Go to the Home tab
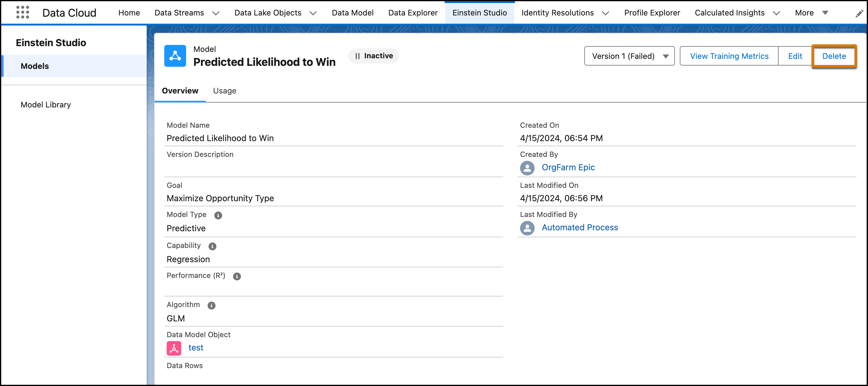This screenshot has width=868, height=386. click(x=129, y=13)
